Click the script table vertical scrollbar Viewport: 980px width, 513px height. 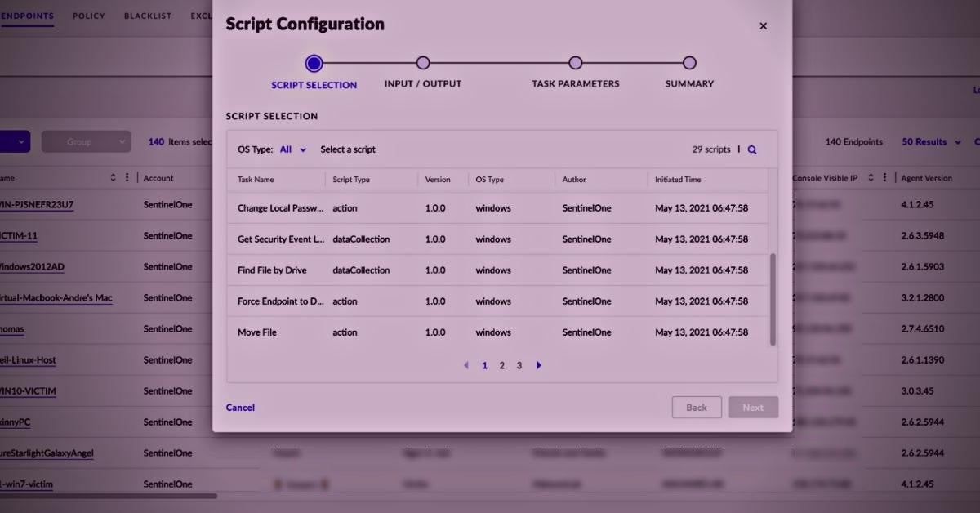773,298
